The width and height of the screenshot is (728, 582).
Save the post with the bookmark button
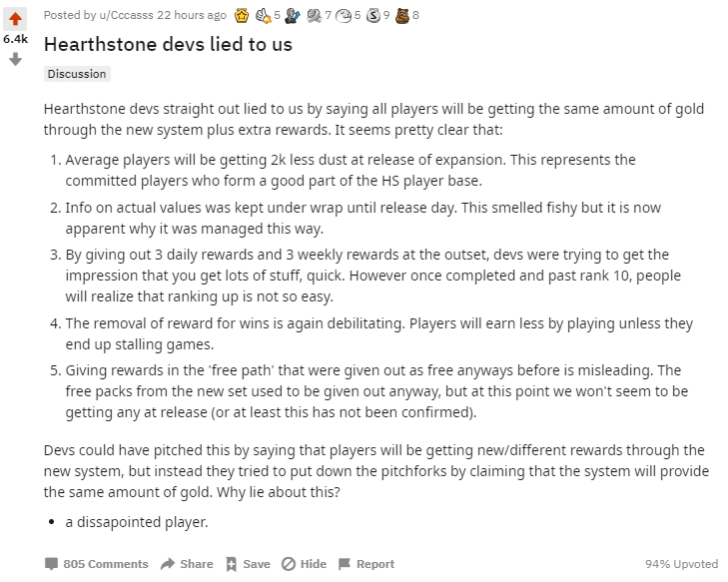coord(248,564)
